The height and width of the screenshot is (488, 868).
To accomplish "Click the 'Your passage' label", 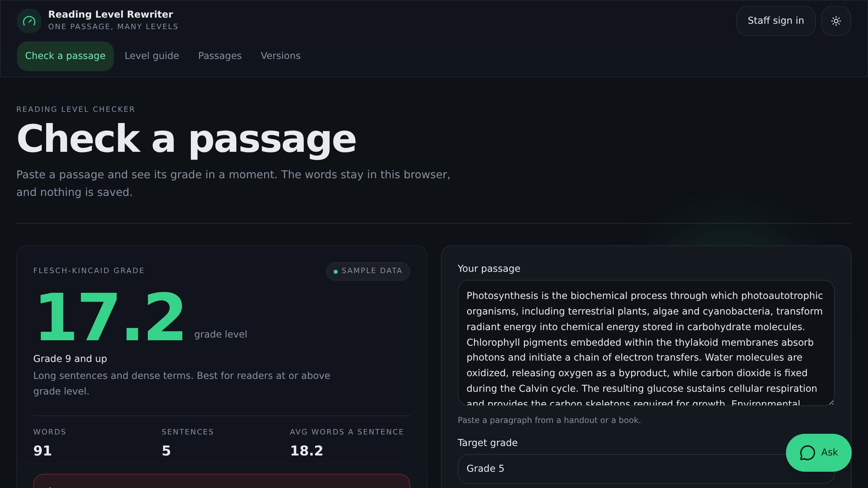I will [489, 269].
